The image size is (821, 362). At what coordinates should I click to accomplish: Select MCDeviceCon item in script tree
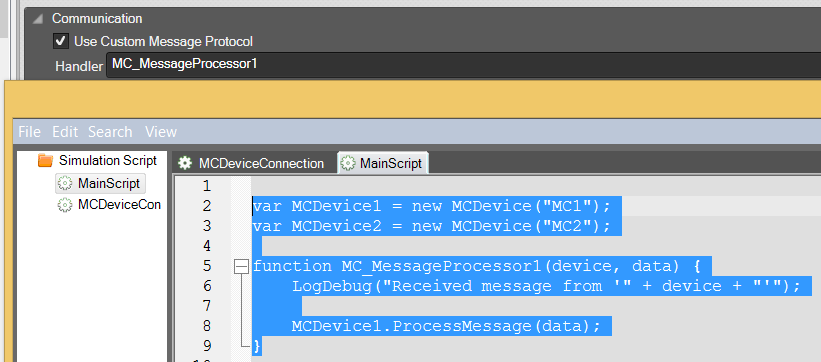(109, 204)
